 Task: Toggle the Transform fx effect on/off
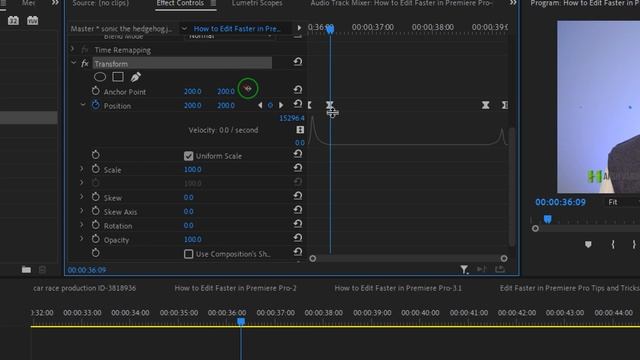tap(84, 64)
